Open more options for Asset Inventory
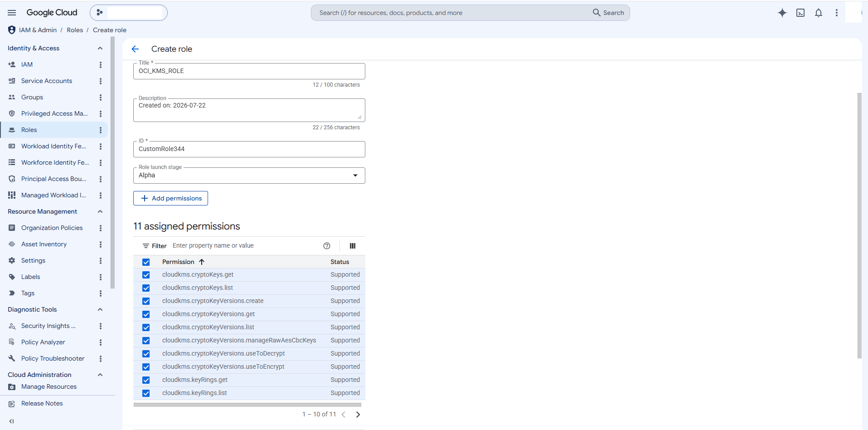 tap(101, 244)
